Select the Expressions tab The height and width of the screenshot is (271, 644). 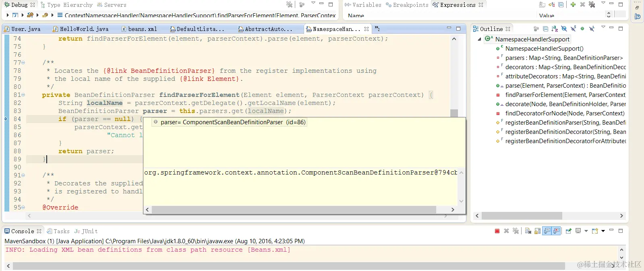coord(458,5)
